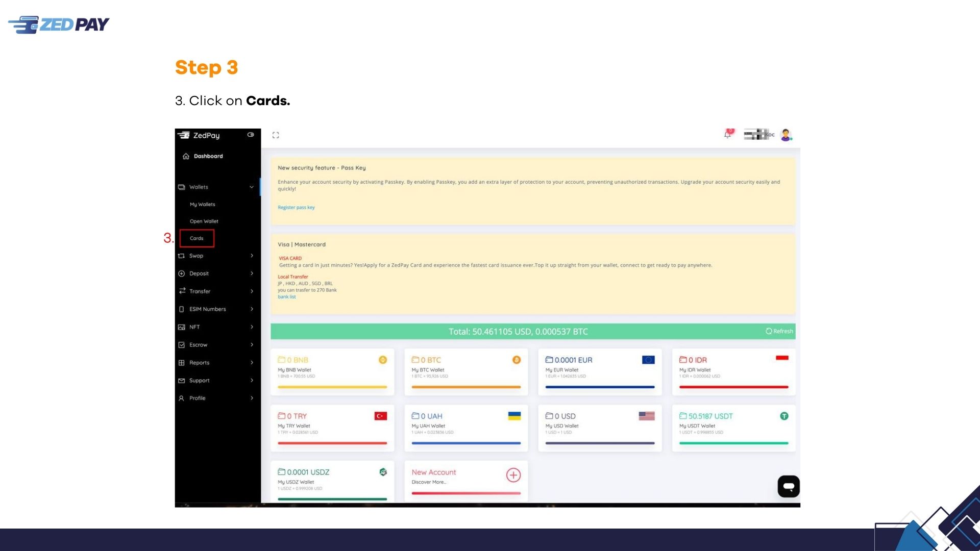
Task: Open the Dashboard menu item label
Action: click(208, 156)
